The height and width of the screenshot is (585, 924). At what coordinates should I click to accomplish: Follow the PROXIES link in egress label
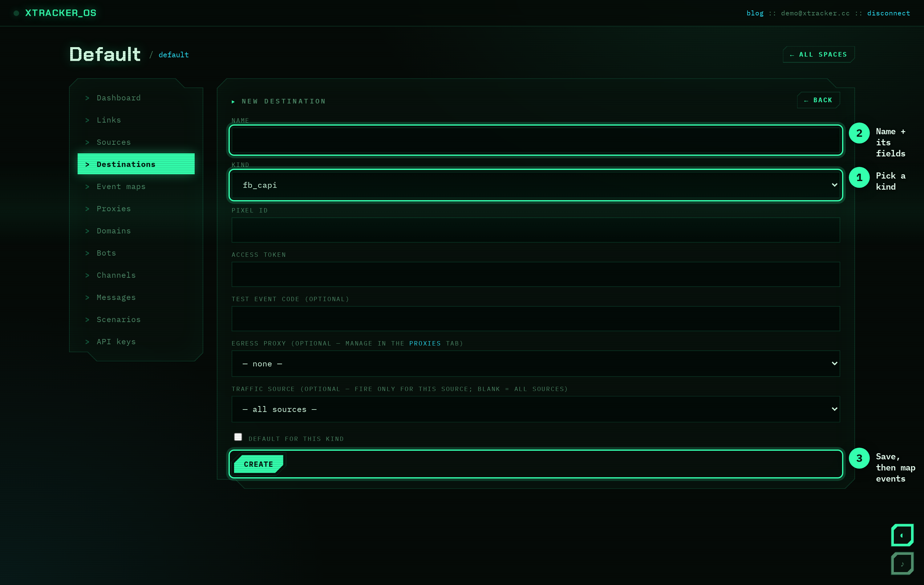pyautogui.click(x=425, y=343)
